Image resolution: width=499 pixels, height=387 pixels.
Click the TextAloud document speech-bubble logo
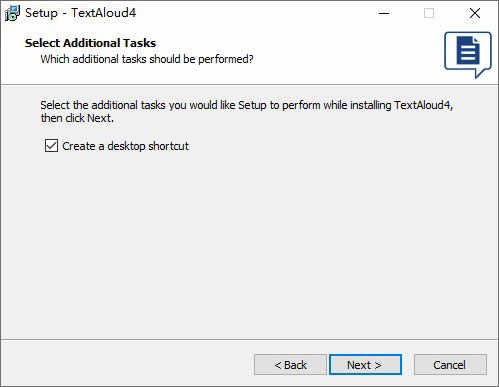point(468,55)
